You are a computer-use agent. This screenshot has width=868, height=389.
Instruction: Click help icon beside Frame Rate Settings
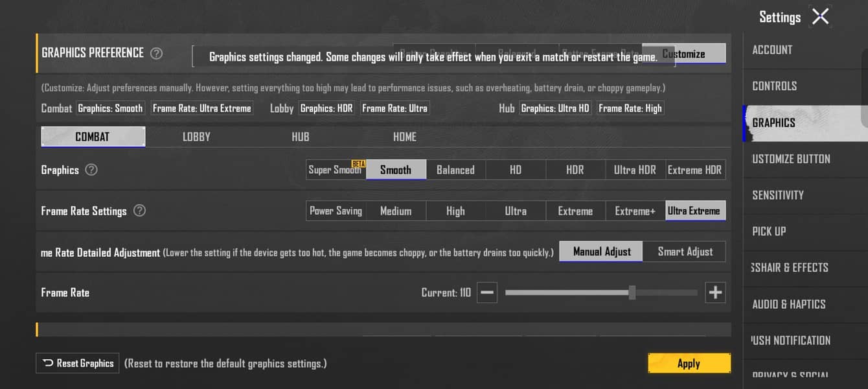(x=139, y=211)
